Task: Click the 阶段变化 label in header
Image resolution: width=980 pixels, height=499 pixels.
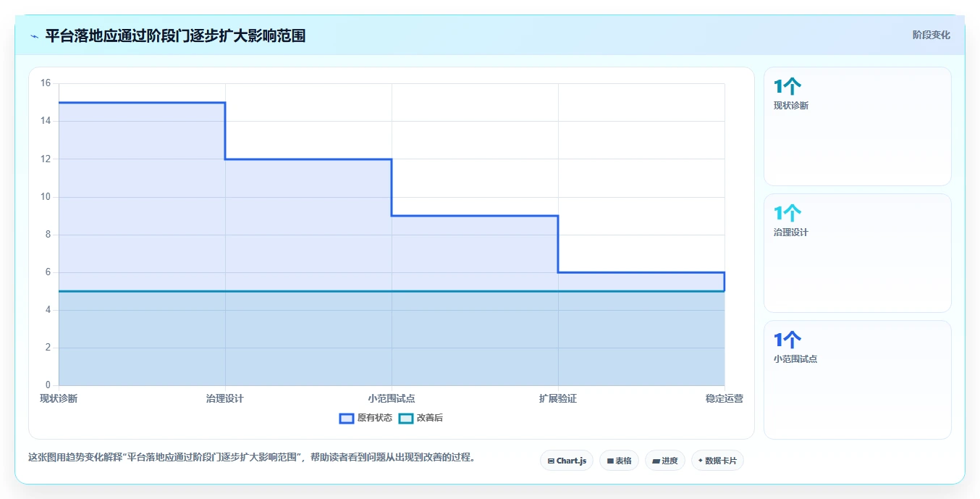Action: (931, 35)
